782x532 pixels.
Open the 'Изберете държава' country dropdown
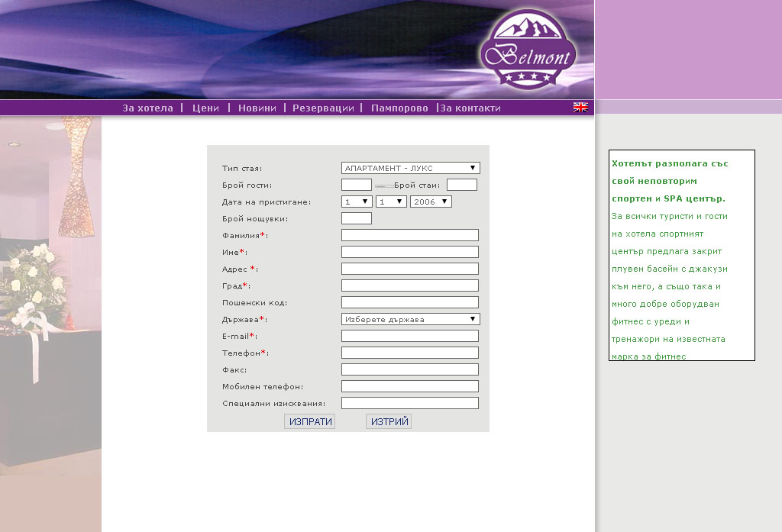click(x=410, y=319)
